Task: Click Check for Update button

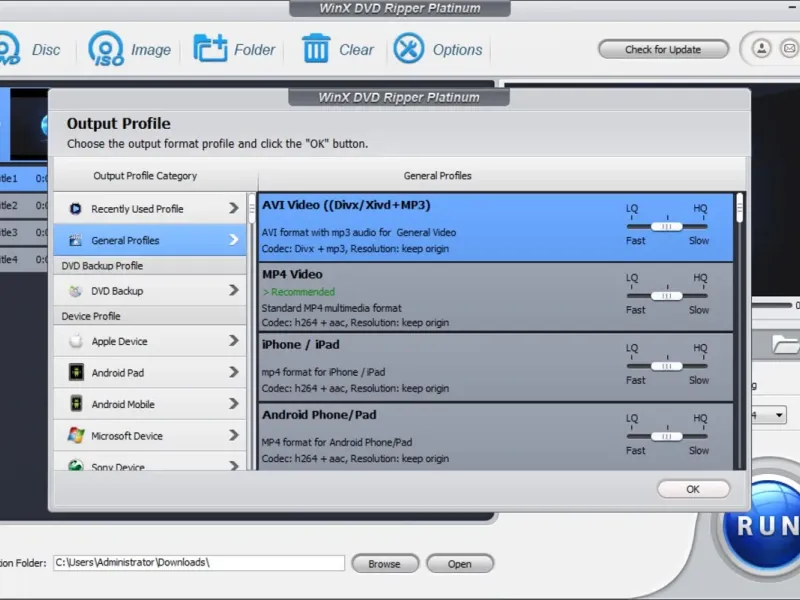Action: pos(663,49)
